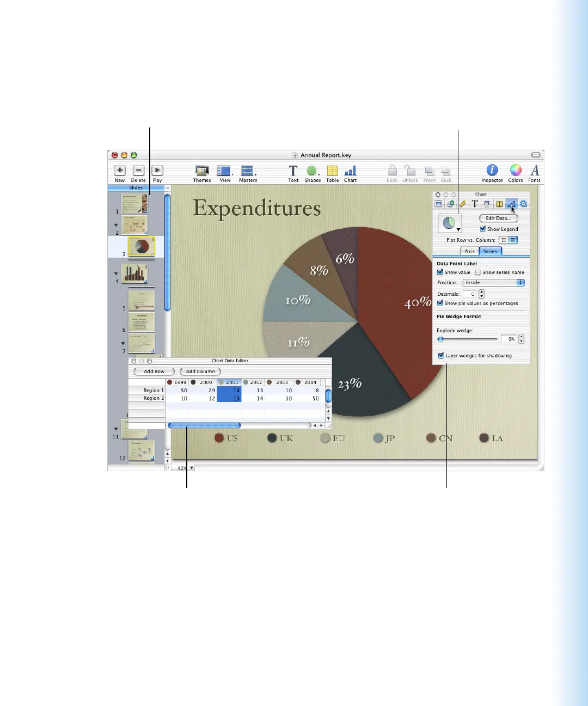
Task: Click the Table toolbar icon
Action: (332, 171)
